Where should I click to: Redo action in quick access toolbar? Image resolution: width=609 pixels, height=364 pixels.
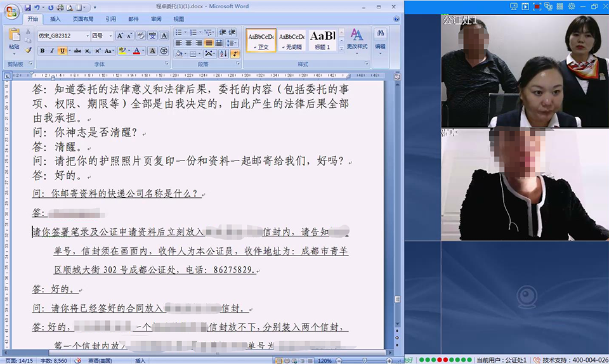coord(51,8)
